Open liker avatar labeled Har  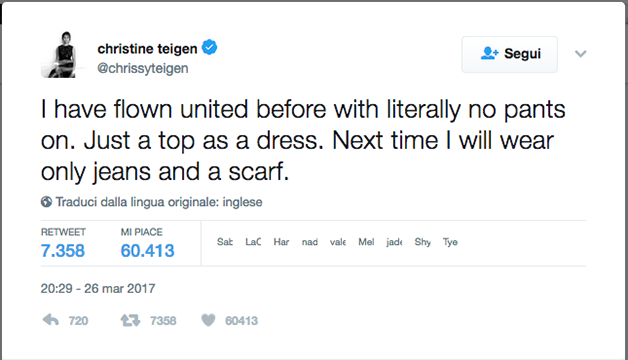tap(281, 242)
